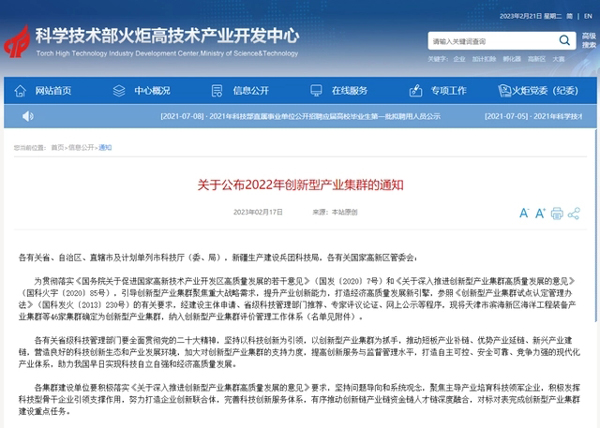Decrease font size with A- icon
The height and width of the screenshot is (428, 600).
(x=524, y=213)
